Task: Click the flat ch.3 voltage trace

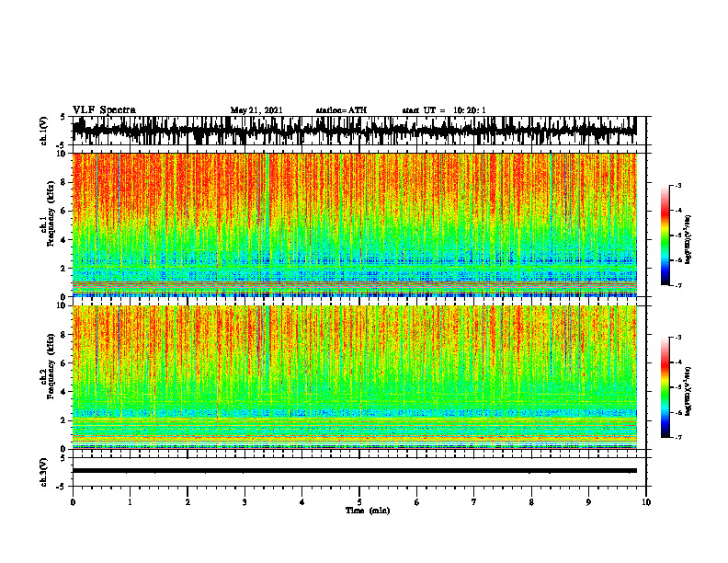Action: [x=355, y=471]
